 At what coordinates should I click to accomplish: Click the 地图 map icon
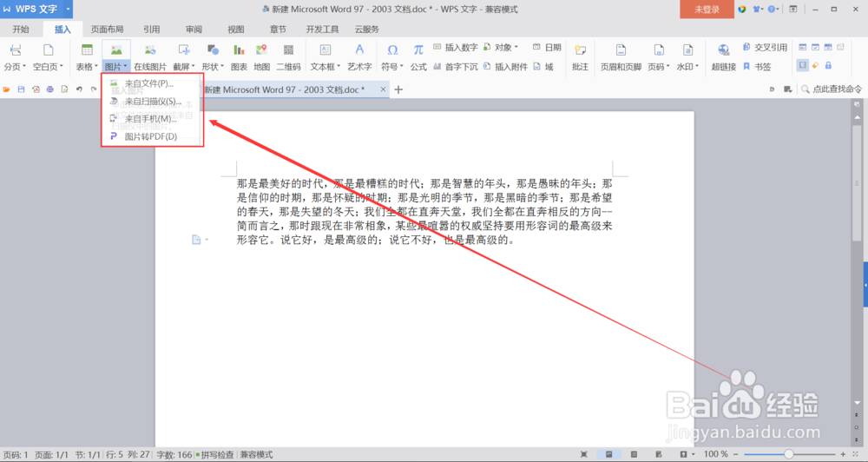click(262, 50)
